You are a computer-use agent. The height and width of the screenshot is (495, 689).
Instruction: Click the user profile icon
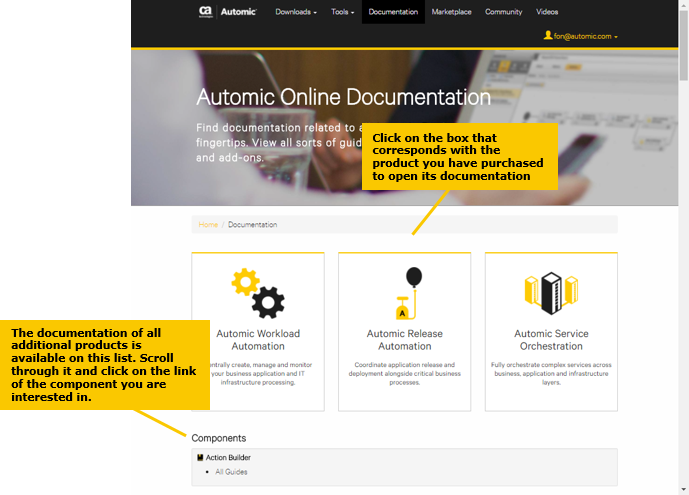pos(548,35)
